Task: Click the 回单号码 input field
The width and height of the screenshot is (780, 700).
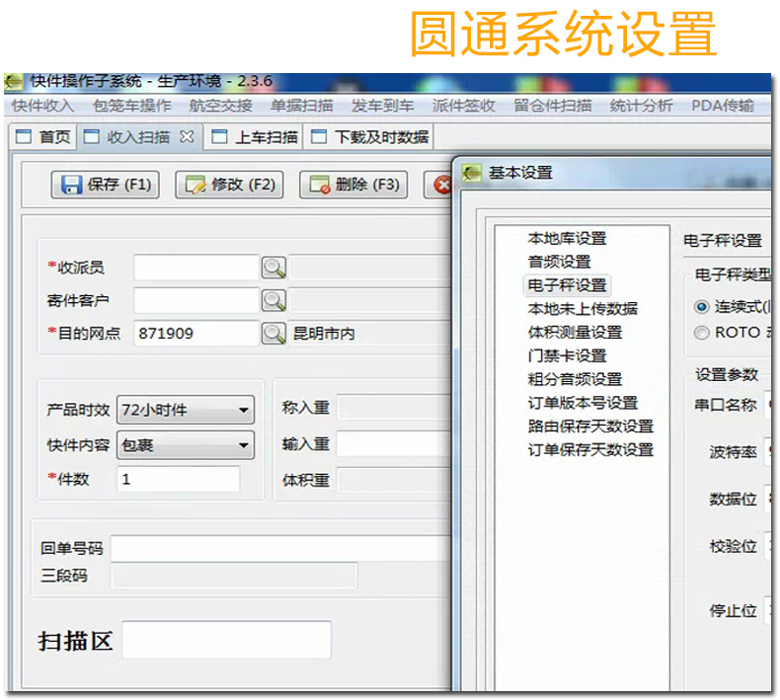Action: click(x=281, y=548)
